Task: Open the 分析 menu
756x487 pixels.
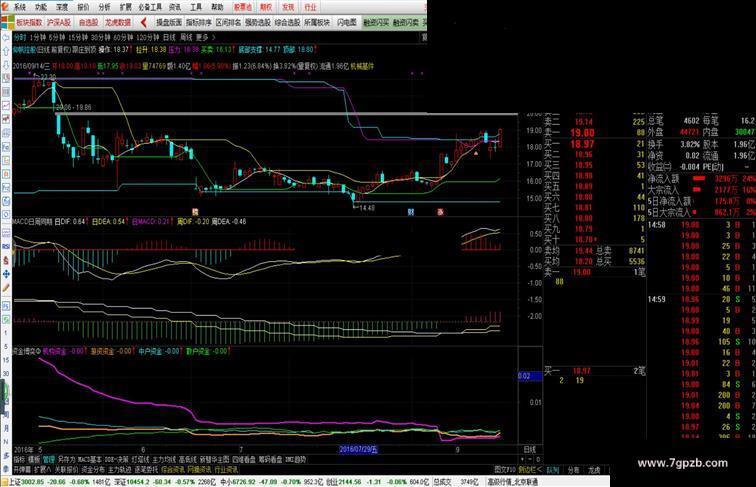Action: [x=104, y=7]
